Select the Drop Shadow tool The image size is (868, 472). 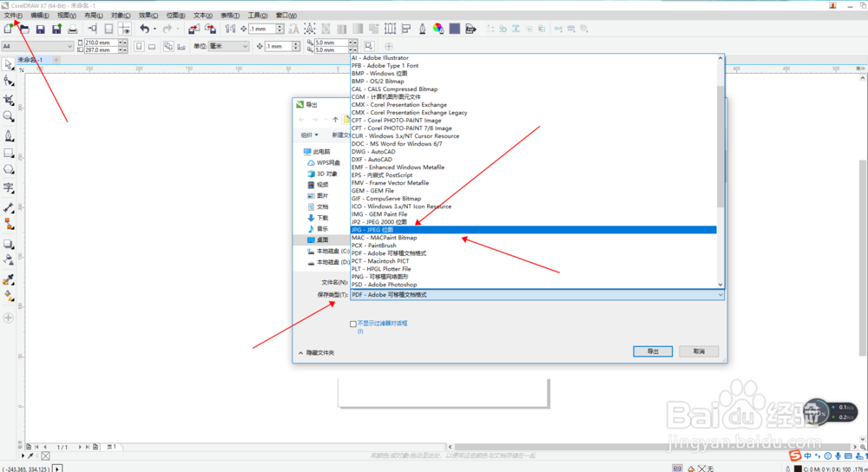[9, 244]
